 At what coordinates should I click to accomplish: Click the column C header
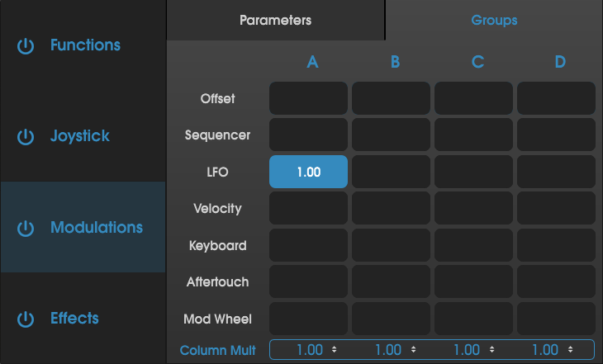coord(478,62)
